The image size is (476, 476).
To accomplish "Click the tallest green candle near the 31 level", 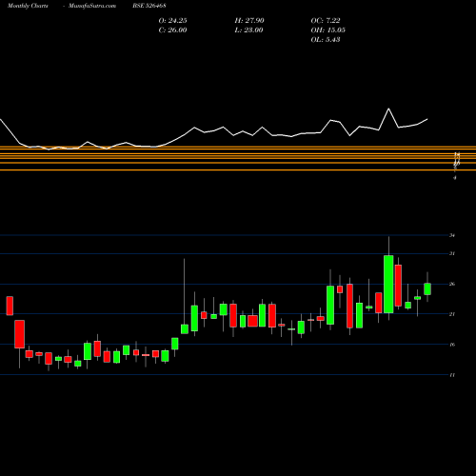I will (388, 284).
